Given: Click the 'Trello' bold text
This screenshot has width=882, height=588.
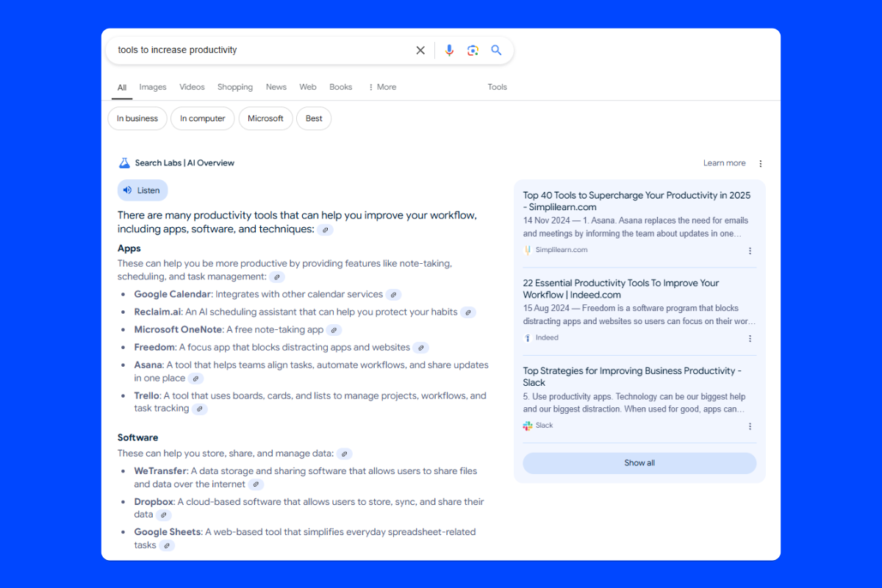Looking at the screenshot, I should click(x=146, y=395).
